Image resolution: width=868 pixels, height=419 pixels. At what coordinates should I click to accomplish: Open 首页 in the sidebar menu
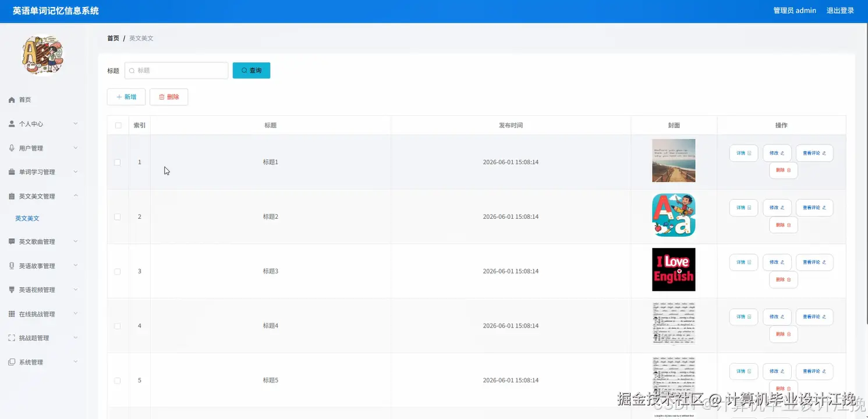coord(25,100)
